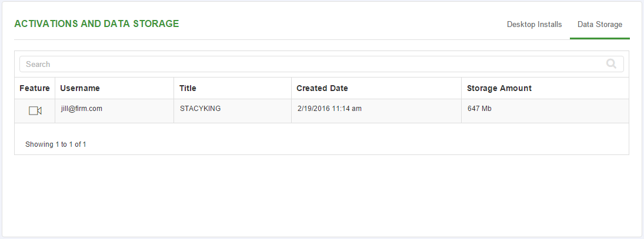The image size is (644, 239).
Task: Click the magnifying glass search icon
Action: coord(611,63)
